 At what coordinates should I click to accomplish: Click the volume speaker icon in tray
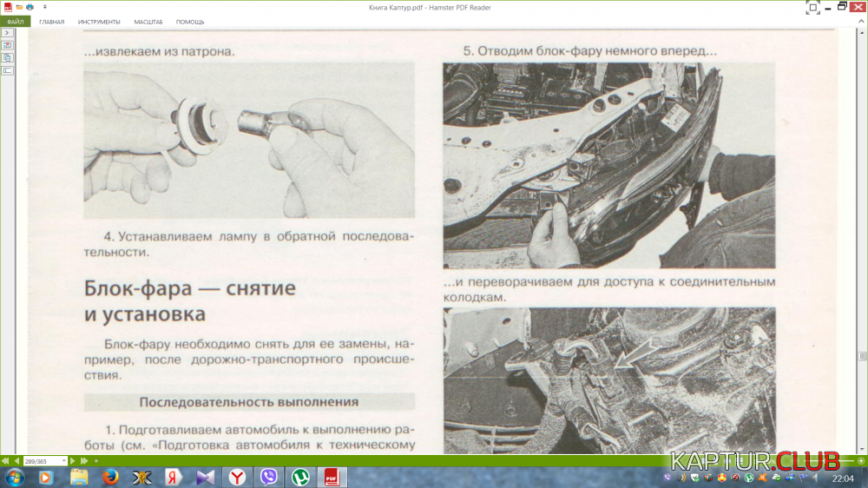tap(817, 478)
